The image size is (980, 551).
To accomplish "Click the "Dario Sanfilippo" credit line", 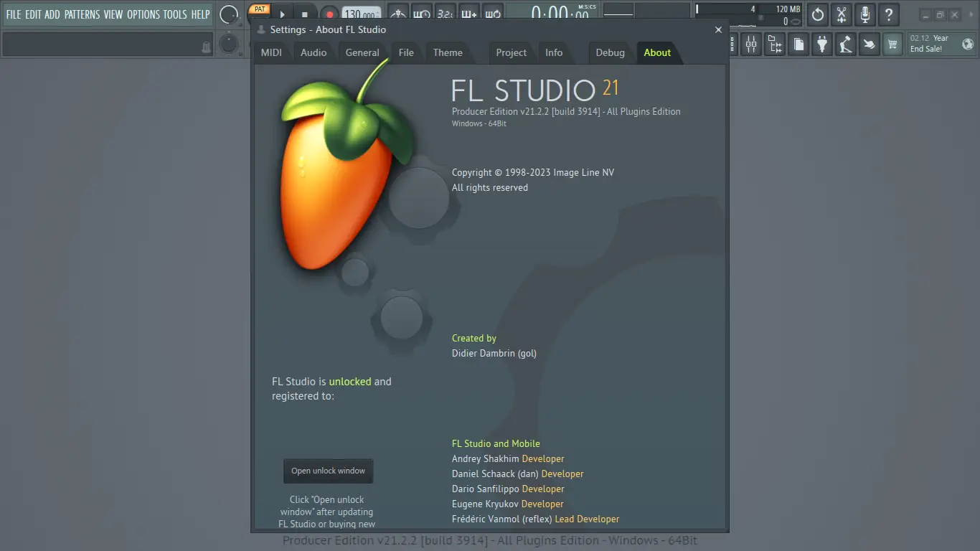I will 508,489.
